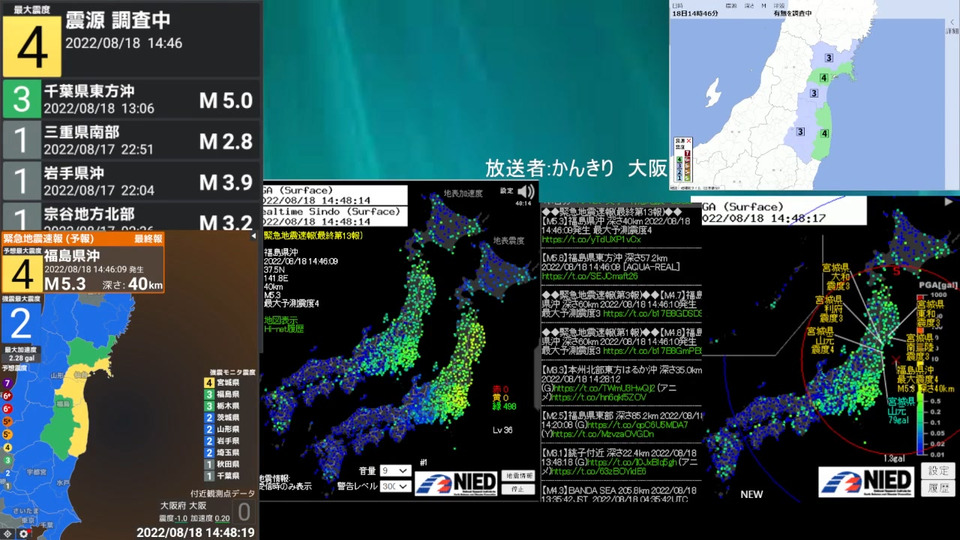Viewport: 960px width, 540px height.
Task: Click the 栃木県 row in prefecture intensity list
Action: pos(222,406)
